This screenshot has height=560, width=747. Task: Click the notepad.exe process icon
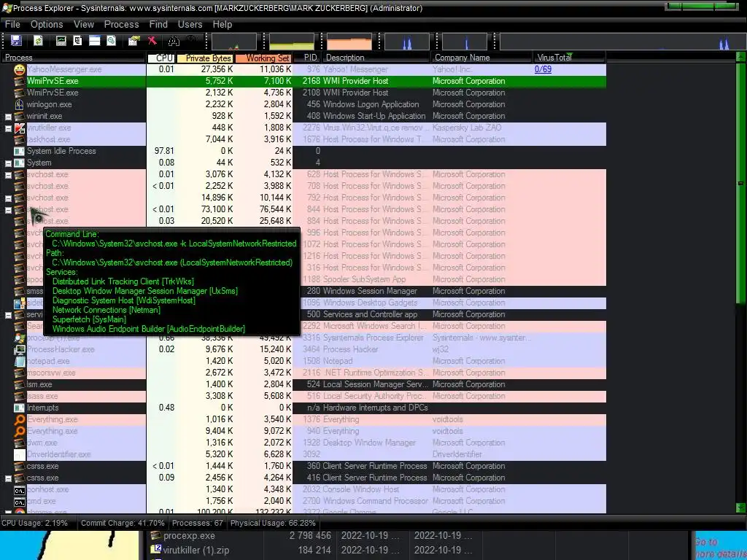tap(20, 361)
